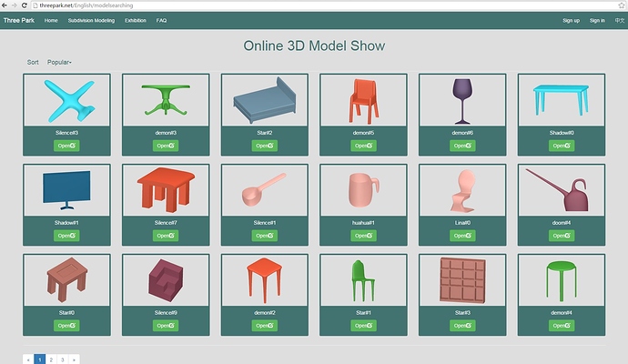The height and width of the screenshot is (364, 628).
Task: Open the Silence#3 model
Action: pyautogui.click(x=66, y=146)
